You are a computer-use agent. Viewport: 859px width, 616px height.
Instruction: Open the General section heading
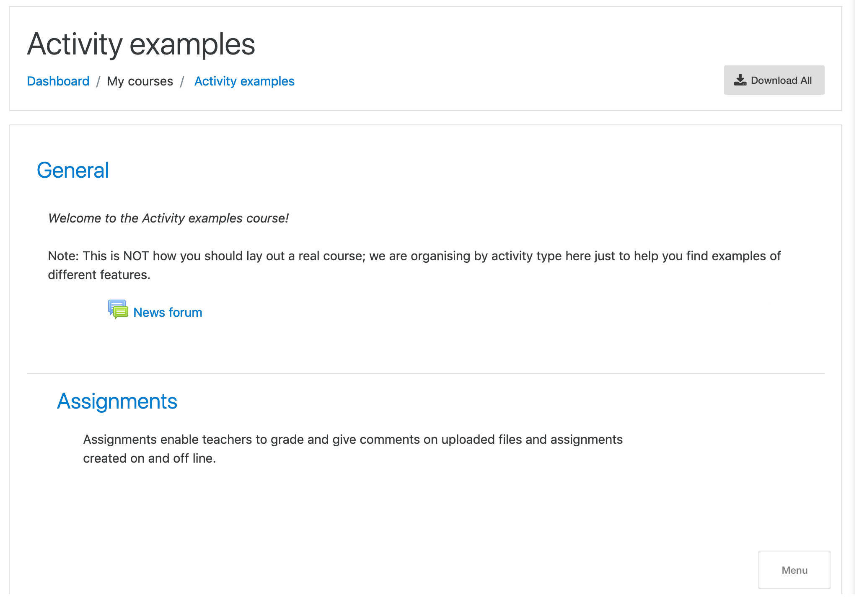pos(73,171)
